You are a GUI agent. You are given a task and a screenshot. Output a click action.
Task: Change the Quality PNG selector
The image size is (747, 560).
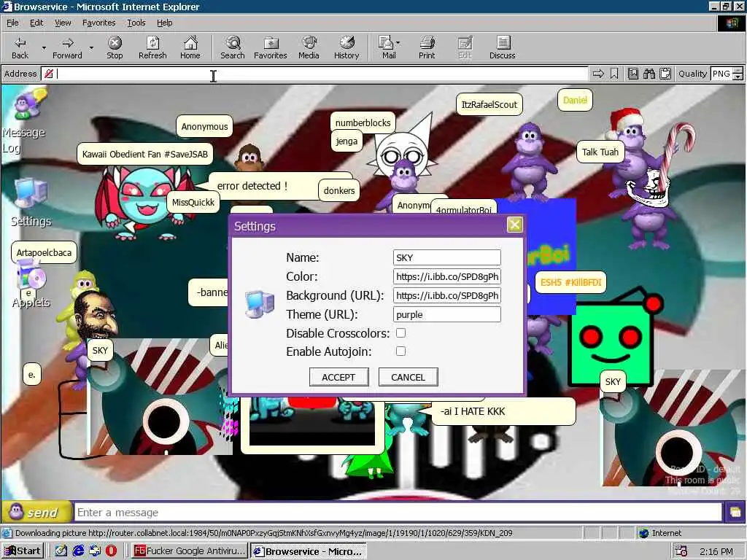tap(727, 74)
